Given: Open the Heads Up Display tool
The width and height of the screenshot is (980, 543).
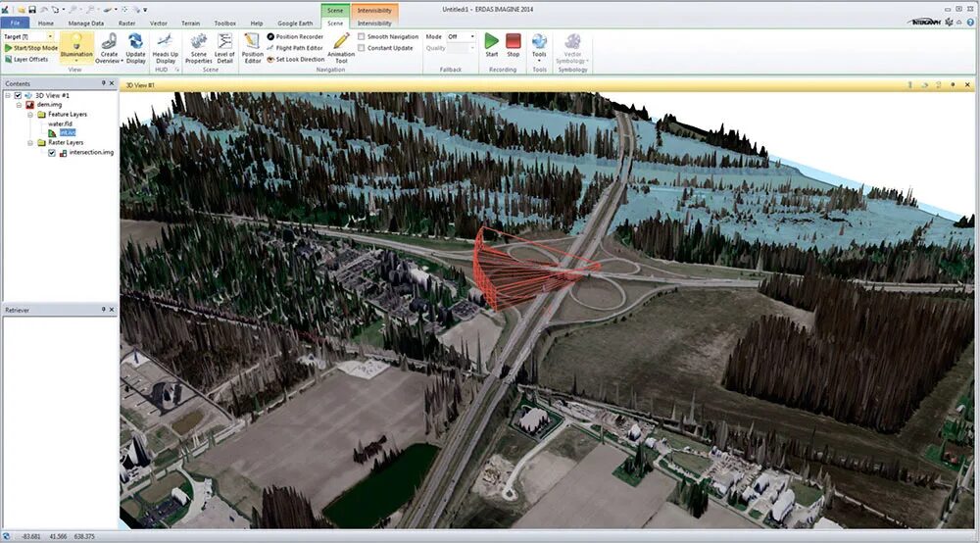Looking at the screenshot, I should pos(165,47).
